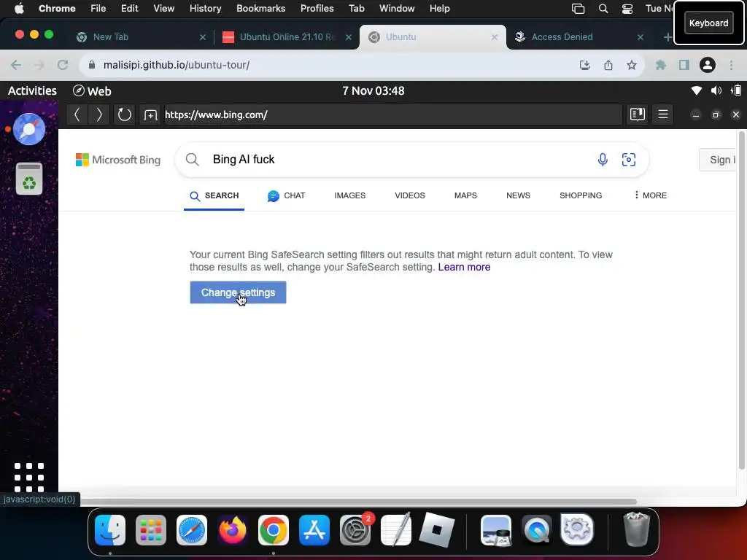Click Ubuntu Wi-Fi network icon

tap(696, 90)
